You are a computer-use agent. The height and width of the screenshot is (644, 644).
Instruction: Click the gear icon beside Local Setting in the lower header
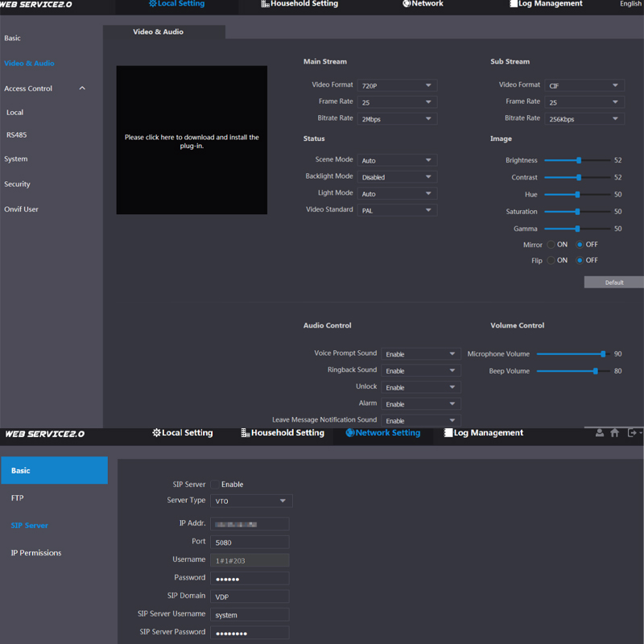156,432
